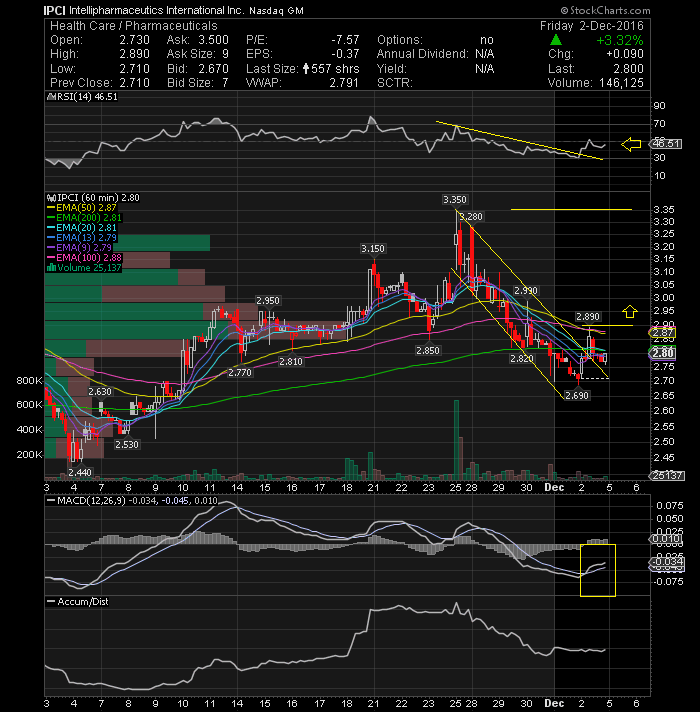Click the EPS value -0.37

(345, 54)
